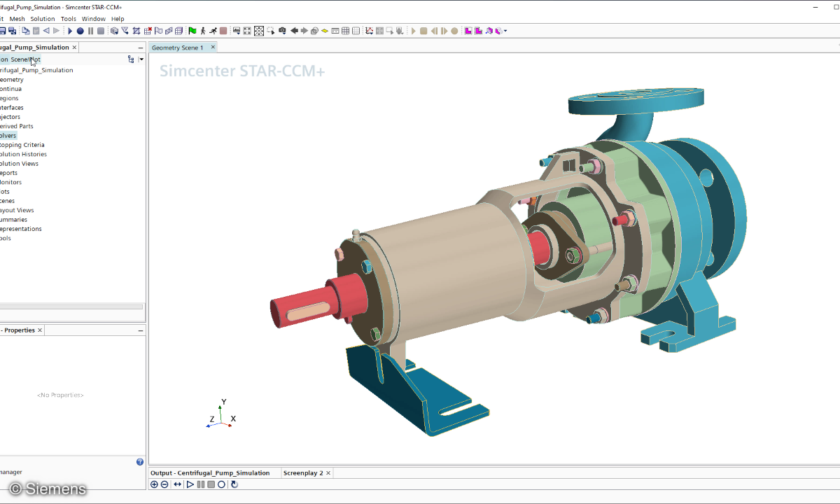This screenshot has height=504, width=840.
Task: Close the Properties panel tab
Action: 40,330
